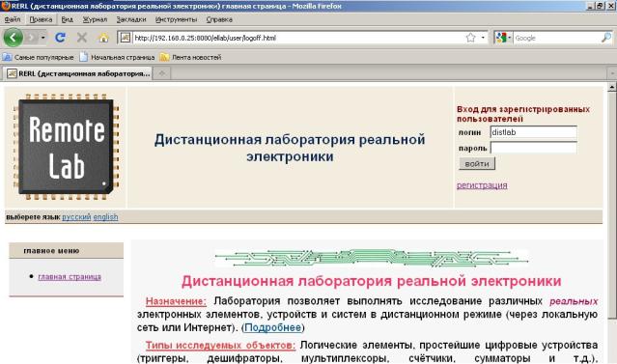This screenshot has height=364, width=617.
Task: Click the green circuit traces banner image
Action: tap(371, 258)
